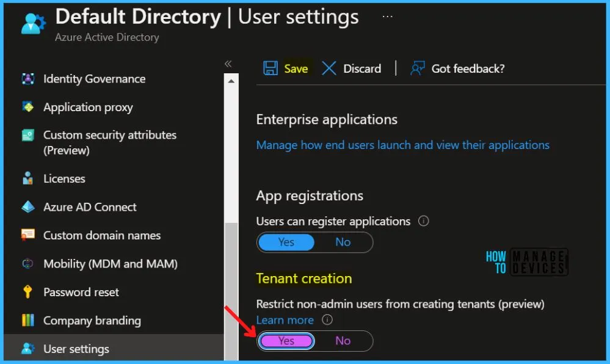Click the Save floppy disk icon
The image size is (610, 364).
point(271,68)
